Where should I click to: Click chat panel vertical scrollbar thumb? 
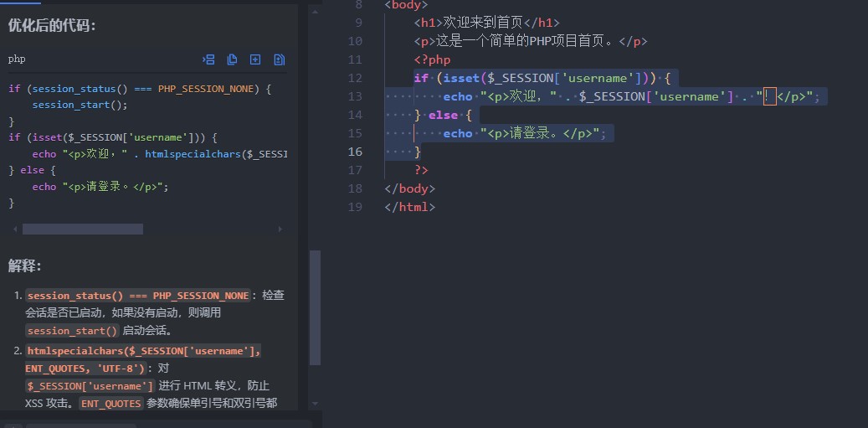[x=315, y=308]
